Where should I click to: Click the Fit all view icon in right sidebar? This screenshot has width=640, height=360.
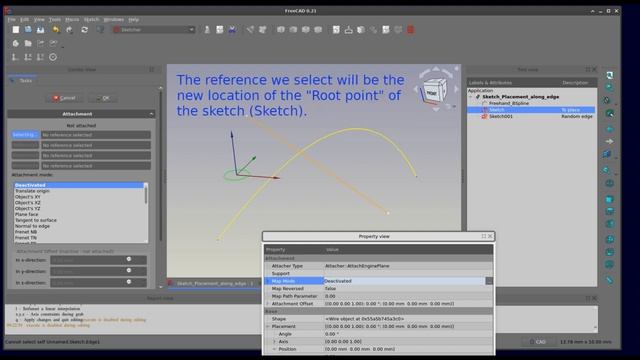(x=609, y=75)
